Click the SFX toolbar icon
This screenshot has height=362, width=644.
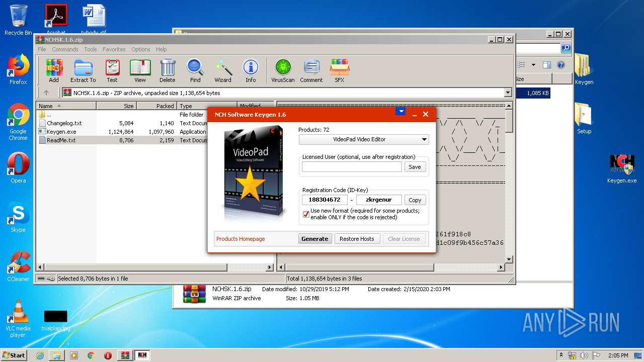pyautogui.click(x=340, y=70)
